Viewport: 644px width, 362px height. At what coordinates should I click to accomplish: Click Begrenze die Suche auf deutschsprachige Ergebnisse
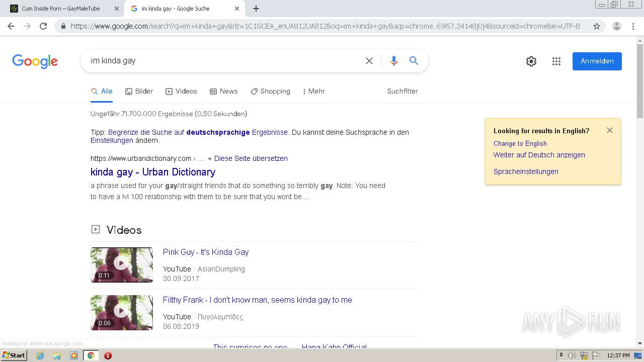coord(198,132)
